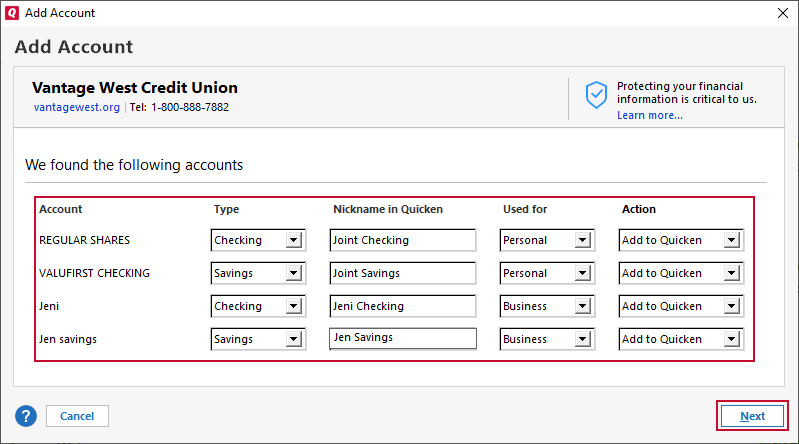Close the Add Account dialog window
Viewport: 799px width, 444px height.
pos(781,13)
